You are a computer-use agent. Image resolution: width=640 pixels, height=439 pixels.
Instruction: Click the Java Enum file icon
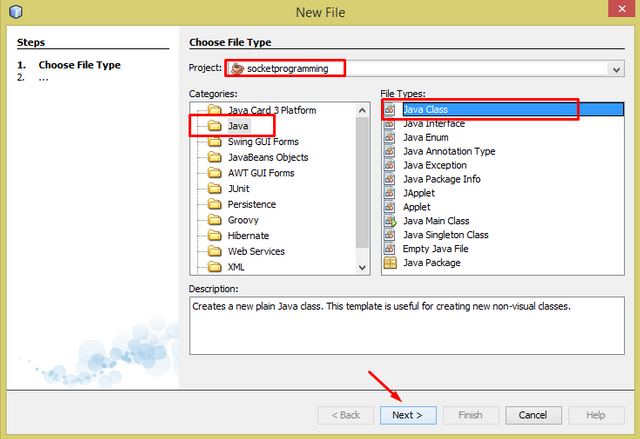point(389,137)
